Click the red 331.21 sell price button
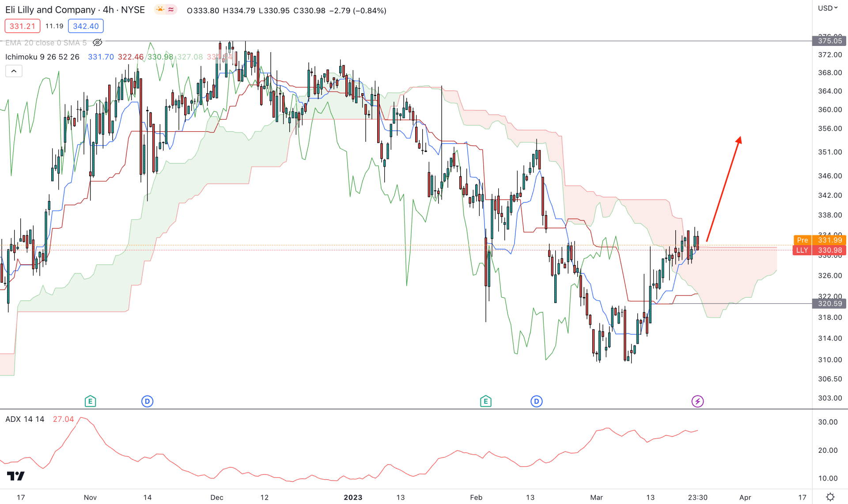 (23, 26)
